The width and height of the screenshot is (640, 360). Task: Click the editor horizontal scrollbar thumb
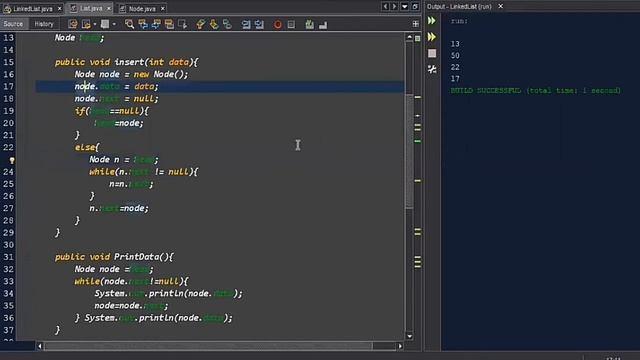[x=208, y=346]
